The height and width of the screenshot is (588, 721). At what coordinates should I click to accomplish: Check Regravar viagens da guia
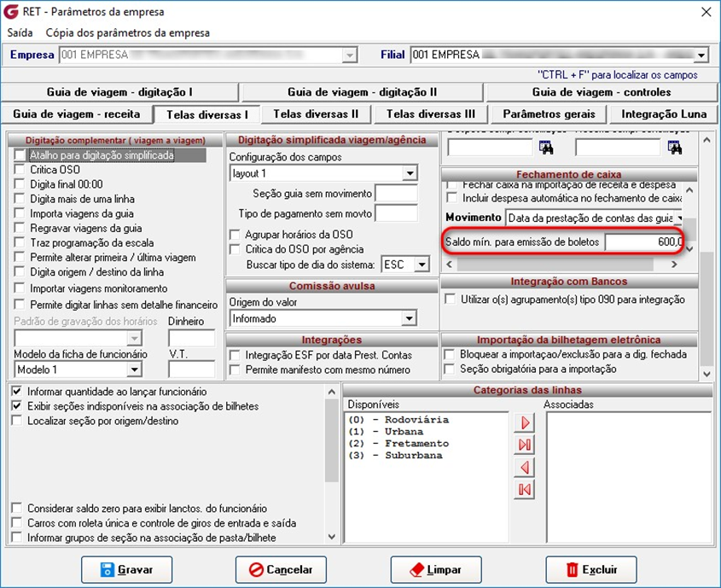[x=20, y=228]
